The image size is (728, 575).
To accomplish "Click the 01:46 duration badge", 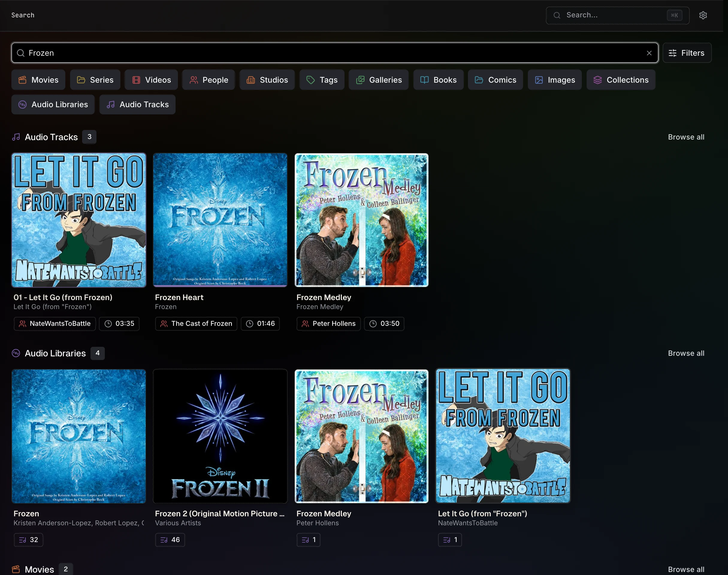I will [260, 323].
